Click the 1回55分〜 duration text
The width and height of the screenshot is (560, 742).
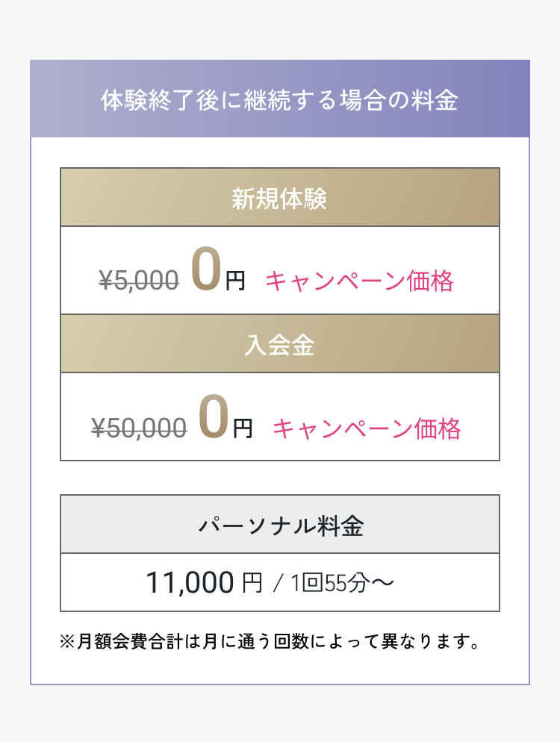point(342,582)
